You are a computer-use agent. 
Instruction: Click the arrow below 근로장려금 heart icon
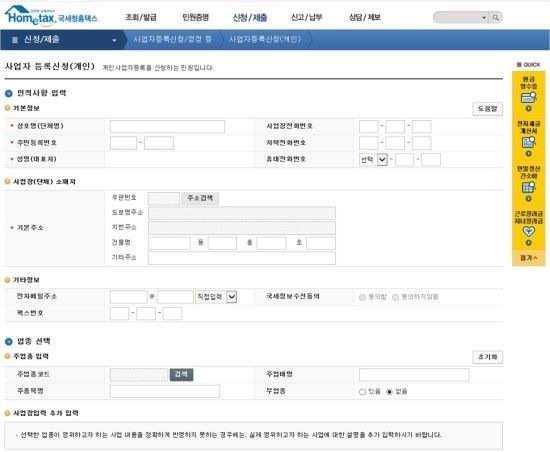(x=529, y=243)
